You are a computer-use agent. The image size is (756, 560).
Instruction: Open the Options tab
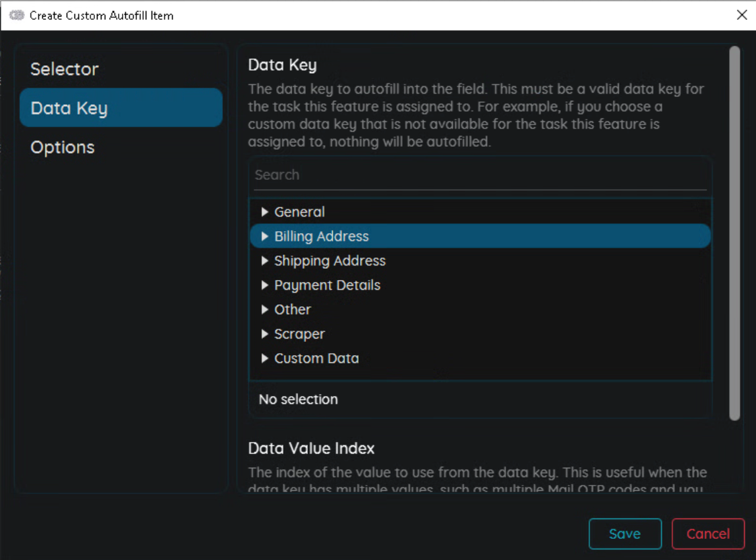[x=63, y=147]
